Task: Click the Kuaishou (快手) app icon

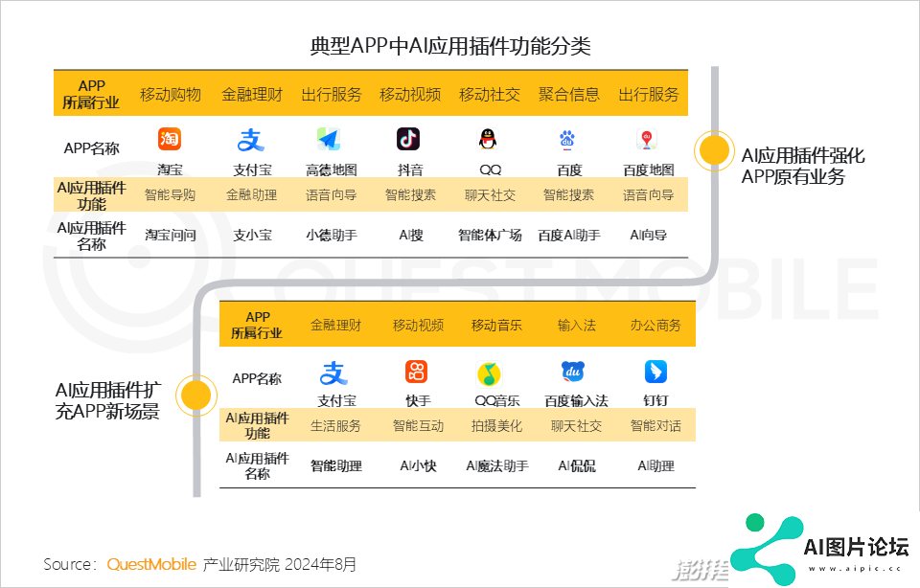Action: click(417, 371)
